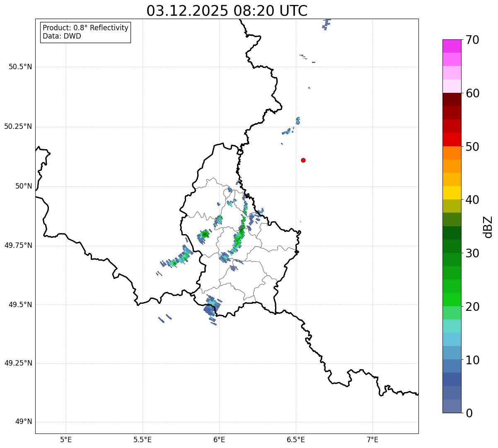The width and height of the screenshot is (498, 448).
Task: Click the red station marker dot
Action: (x=303, y=160)
